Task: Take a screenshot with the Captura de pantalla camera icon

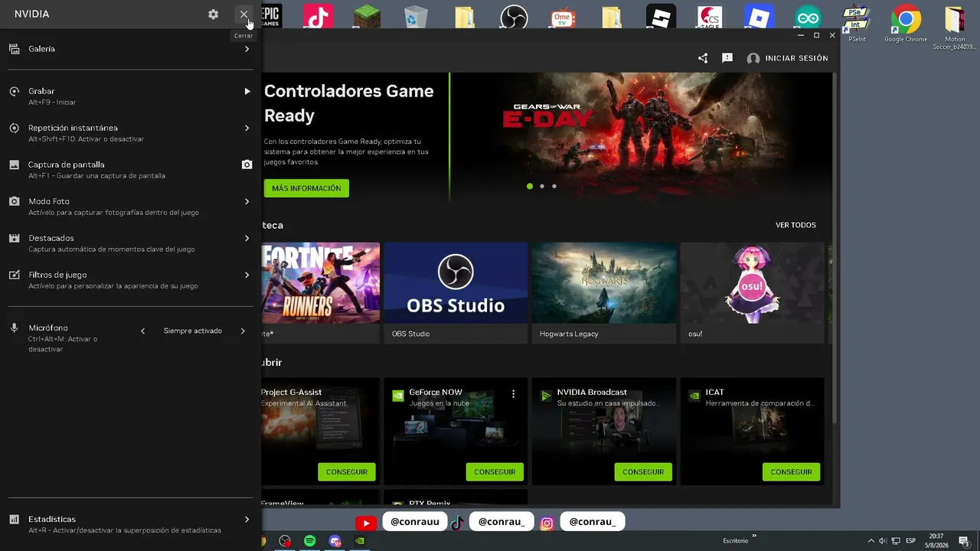Action: (x=247, y=165)
